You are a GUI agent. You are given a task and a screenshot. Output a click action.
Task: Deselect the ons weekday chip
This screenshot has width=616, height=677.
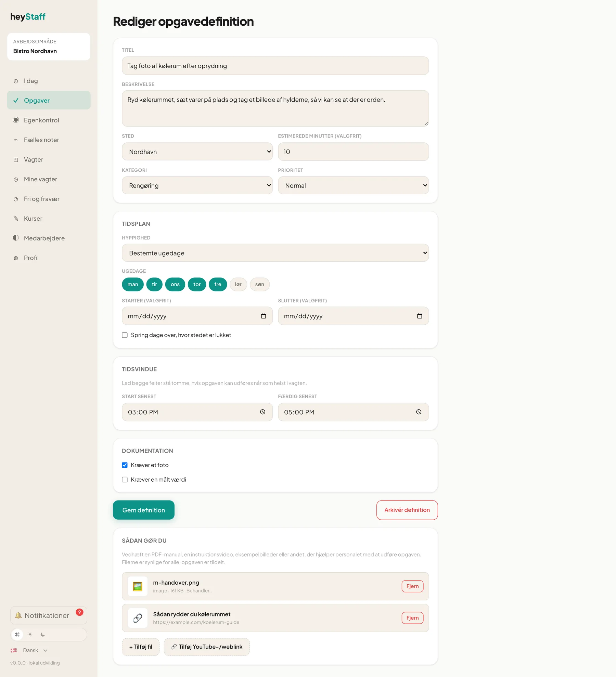click(175, 284)
